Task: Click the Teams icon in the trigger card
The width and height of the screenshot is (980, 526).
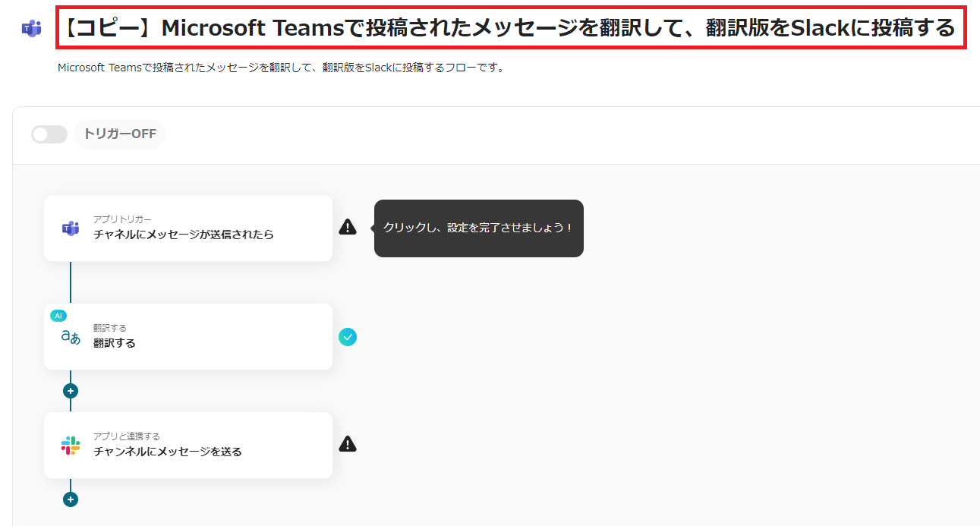Action: pos(71,228)
